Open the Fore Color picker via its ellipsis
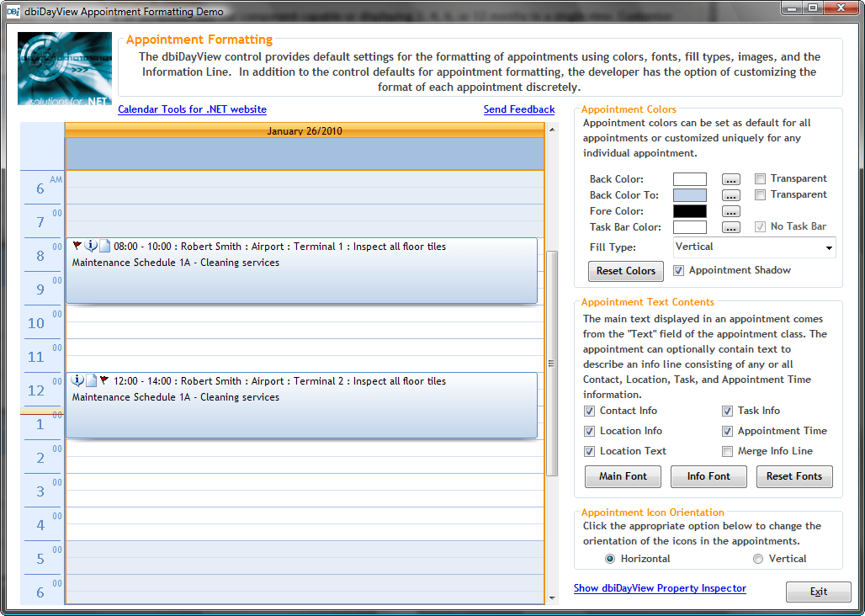This screenshot has height=616, width=865. point(730,211)
